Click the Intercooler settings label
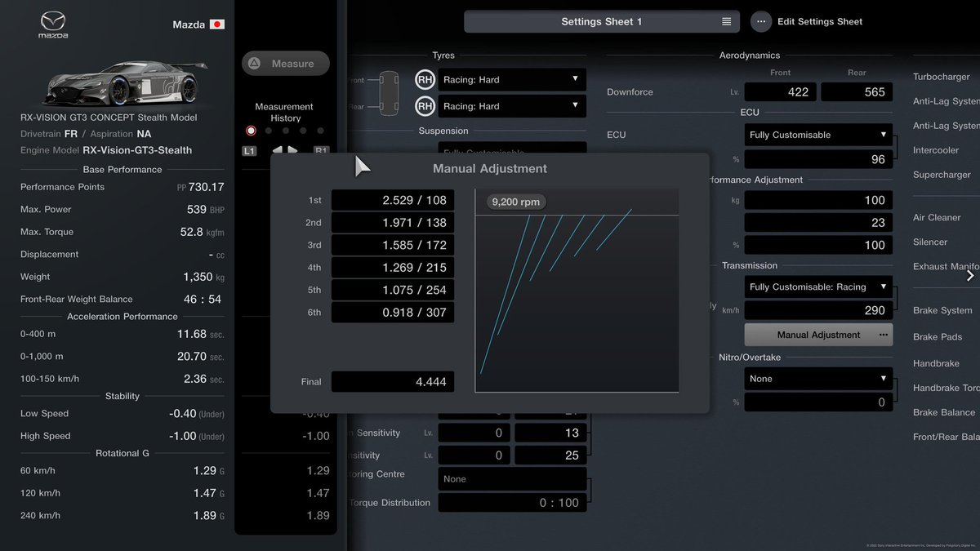980x551 pixels. pos(936,150)
